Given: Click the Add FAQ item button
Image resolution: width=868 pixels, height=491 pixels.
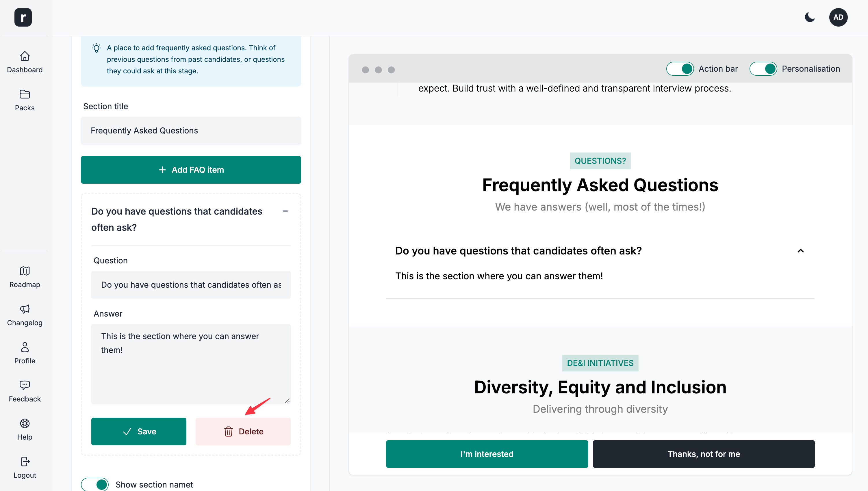Looking at the screenshot, I should tap(191, 170).
